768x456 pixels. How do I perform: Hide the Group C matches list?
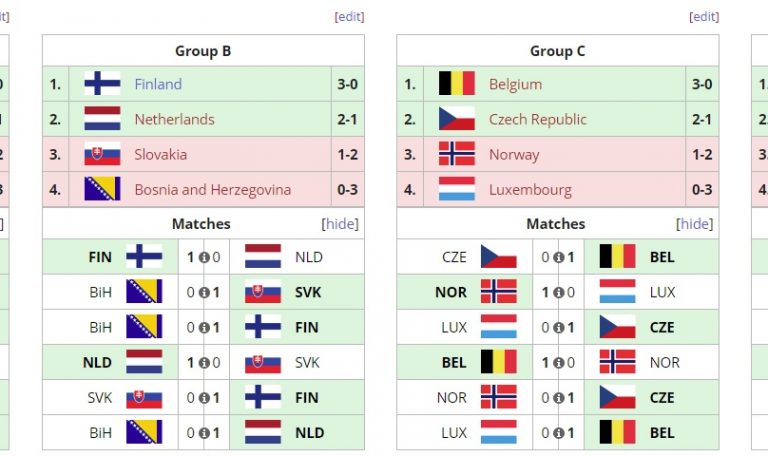click(x=695, y=224)
